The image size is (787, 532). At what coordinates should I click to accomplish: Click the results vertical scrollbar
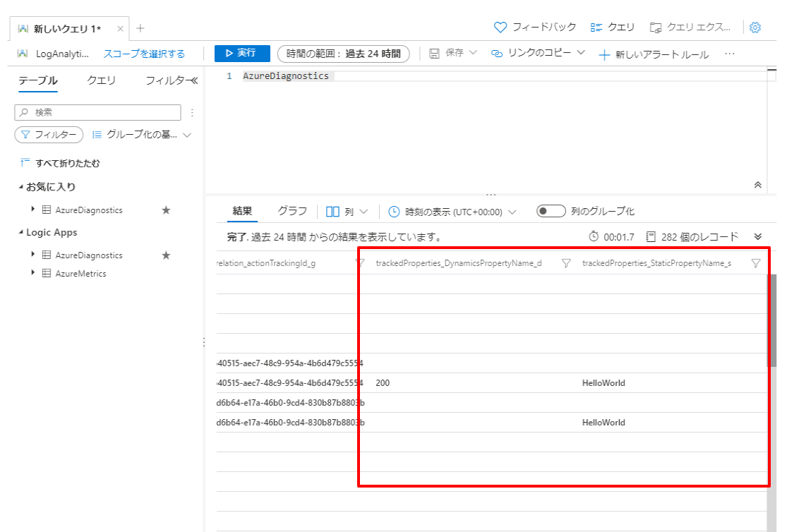(772, 321)
